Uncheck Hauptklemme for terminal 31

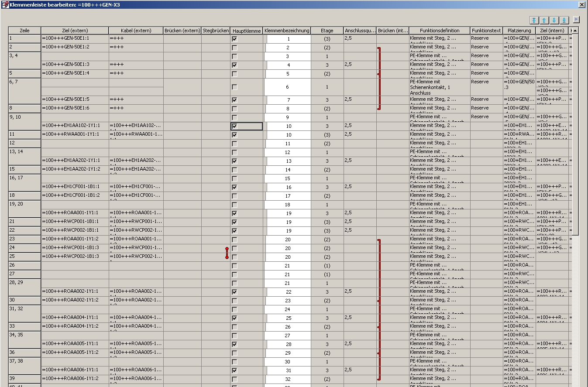[x=234, y=371]
